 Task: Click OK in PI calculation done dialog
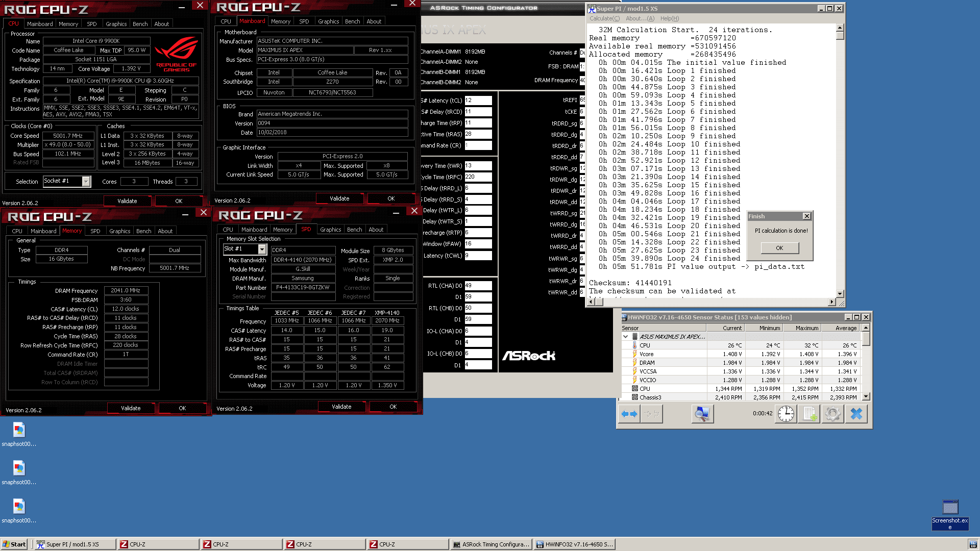(x=779, y=248)
